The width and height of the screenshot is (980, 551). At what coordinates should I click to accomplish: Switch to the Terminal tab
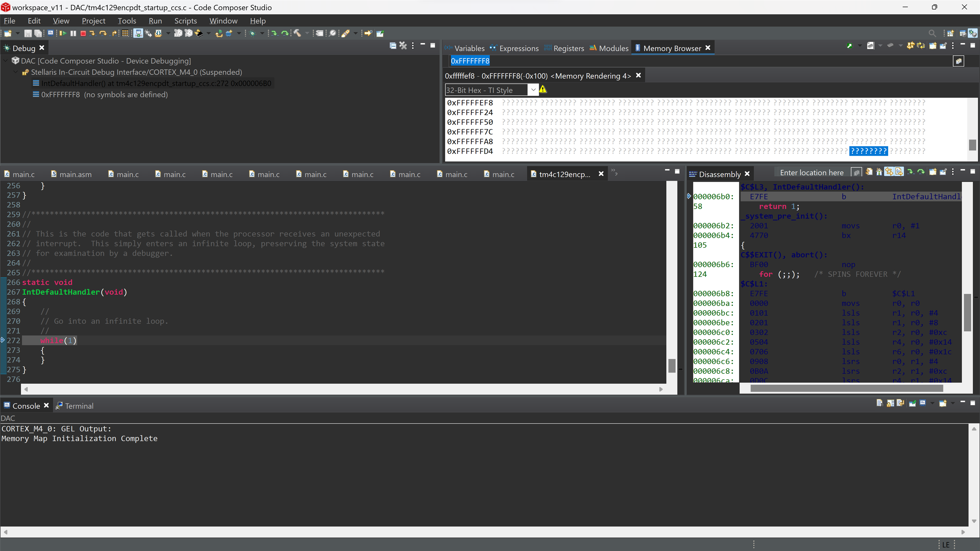click(x=74, y=406)
